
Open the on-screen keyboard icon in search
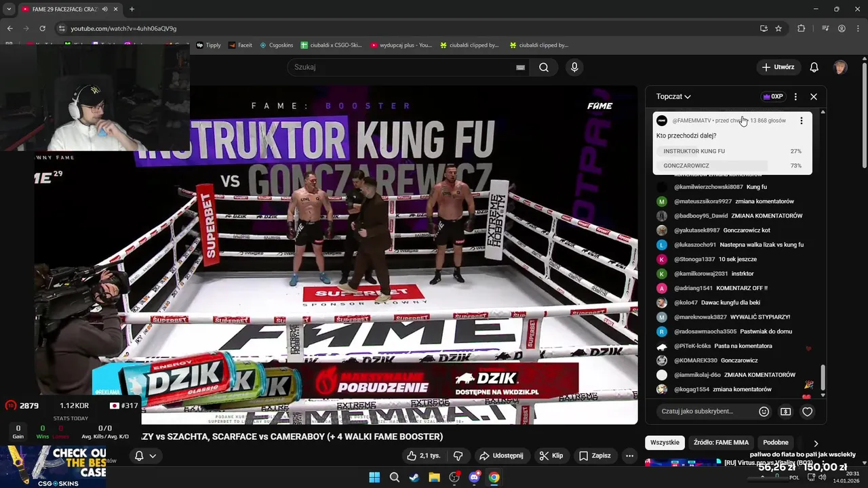[x=520, y=67]
